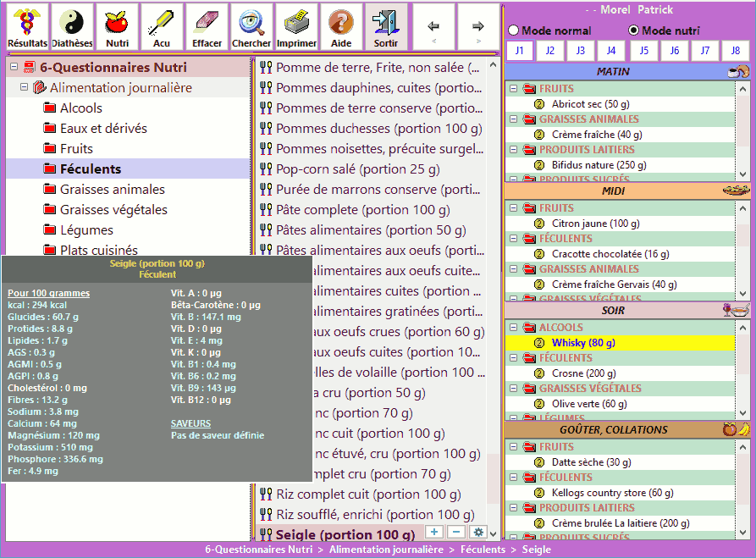This screenshot has width=756, height=558.
Task: Collapse the MIDI Féculents group
Action: tap(514, 239)
